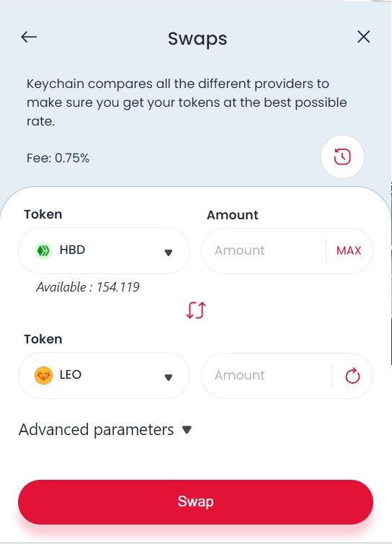
Task: Click the Available : 154.119 balance text
Action: (x=88, y=287)
